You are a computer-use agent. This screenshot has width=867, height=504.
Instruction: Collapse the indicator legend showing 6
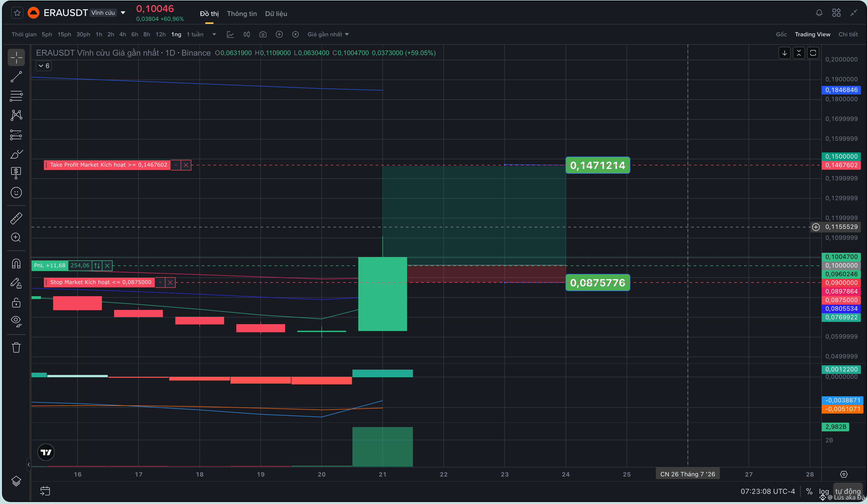(x=44, y=66)
